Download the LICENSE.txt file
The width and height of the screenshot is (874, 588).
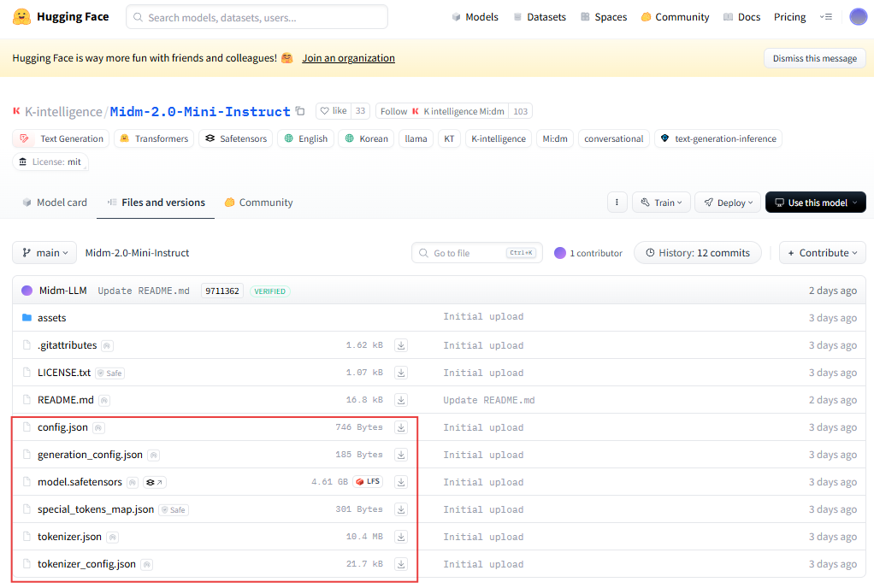point(401,373)
